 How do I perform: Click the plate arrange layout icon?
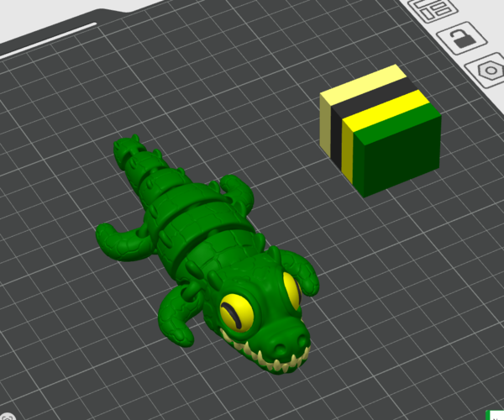(x=433, y=9)
